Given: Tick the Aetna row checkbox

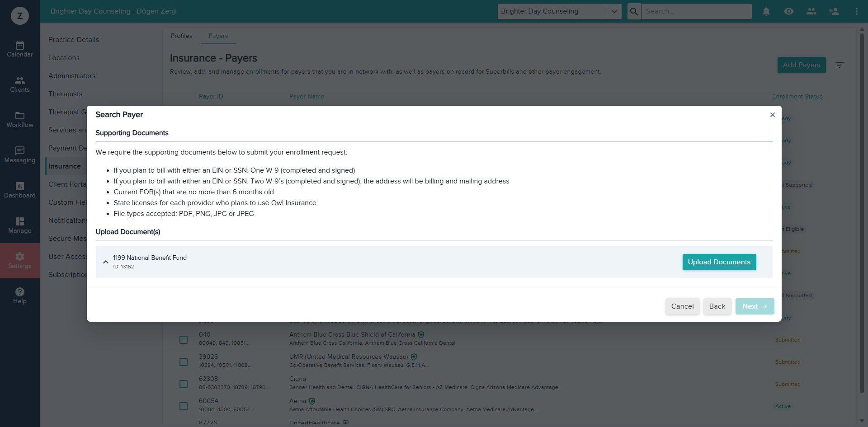Looking at the screenshot, I should [x=184, y=406].
